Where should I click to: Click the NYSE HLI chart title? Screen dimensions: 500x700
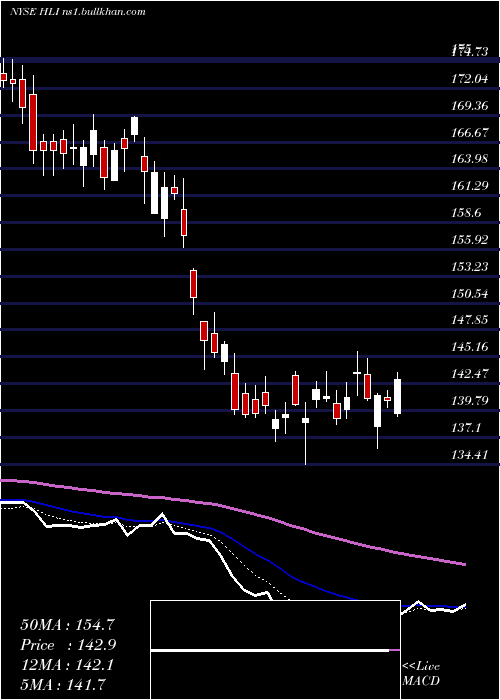[78, 12]
